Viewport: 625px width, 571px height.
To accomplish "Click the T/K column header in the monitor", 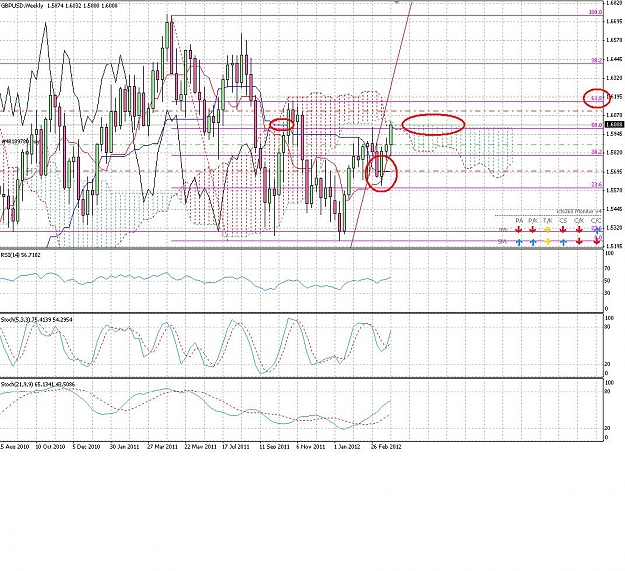I will click(548, 220).
